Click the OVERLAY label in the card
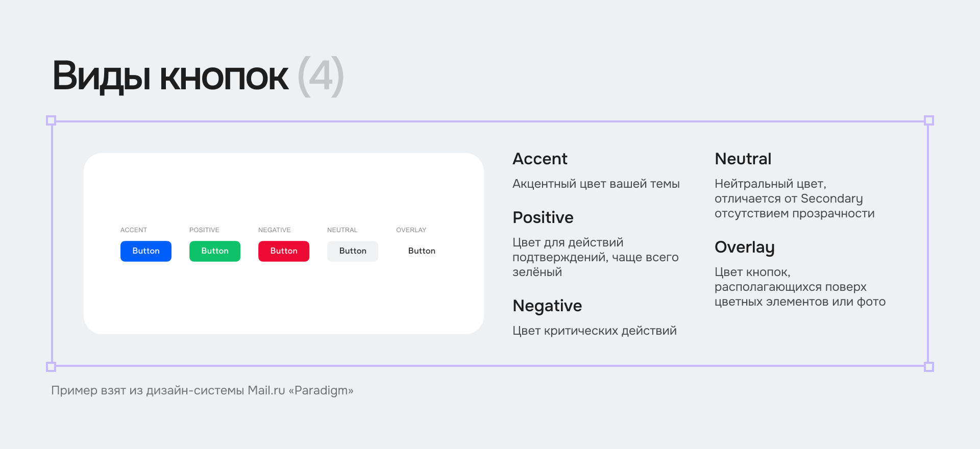The height and width of the screenshot is (449, 980). point(411,230)
